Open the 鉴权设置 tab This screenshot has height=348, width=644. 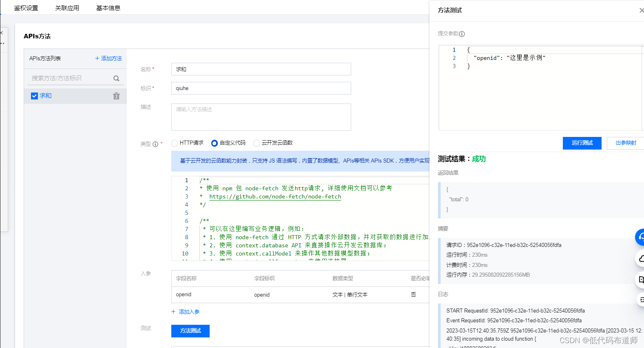(x=26, y=8)
